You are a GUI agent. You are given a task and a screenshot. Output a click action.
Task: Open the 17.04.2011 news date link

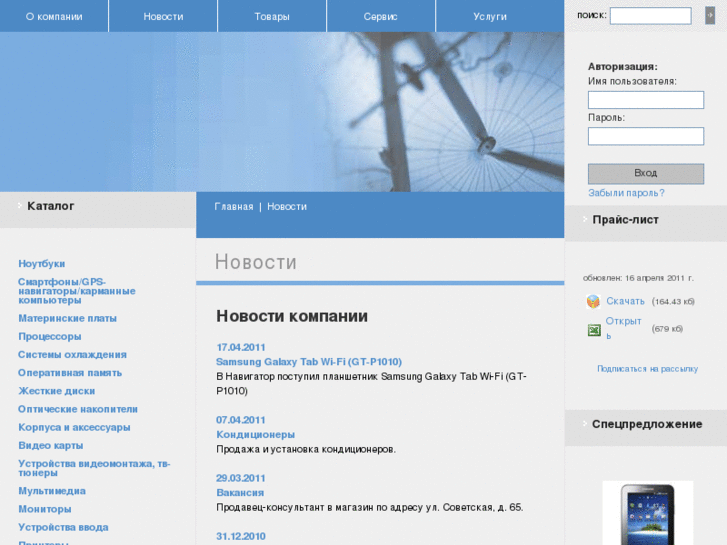point(241,347)
